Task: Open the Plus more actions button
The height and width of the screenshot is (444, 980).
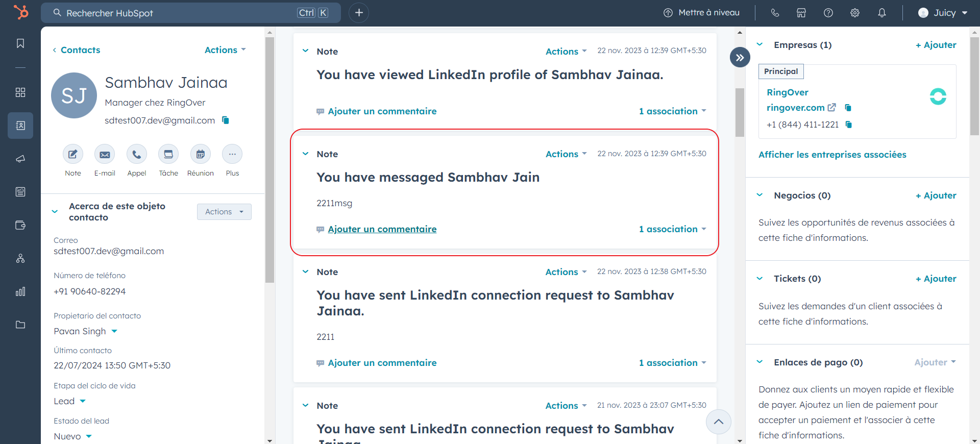Action: click(x=232, y=154)
